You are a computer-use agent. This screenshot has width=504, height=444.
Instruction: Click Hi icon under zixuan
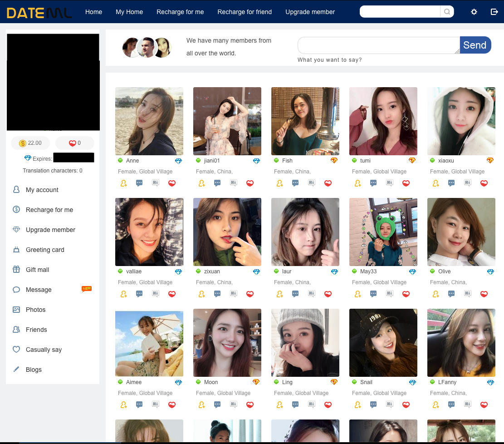(x=233, y=294)
